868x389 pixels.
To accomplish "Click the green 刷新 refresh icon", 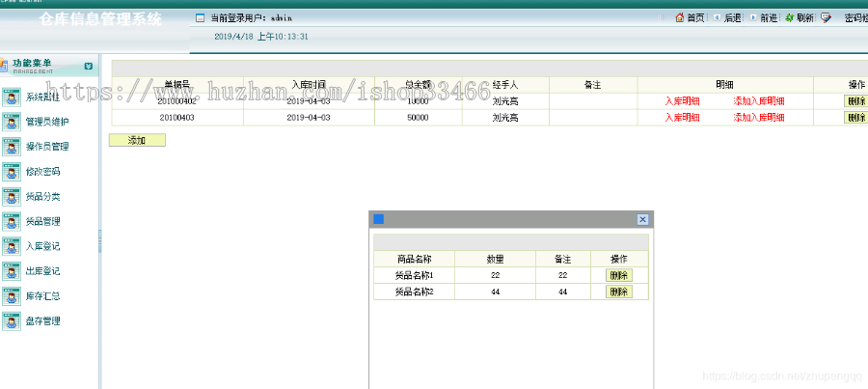I will point(790,17).
